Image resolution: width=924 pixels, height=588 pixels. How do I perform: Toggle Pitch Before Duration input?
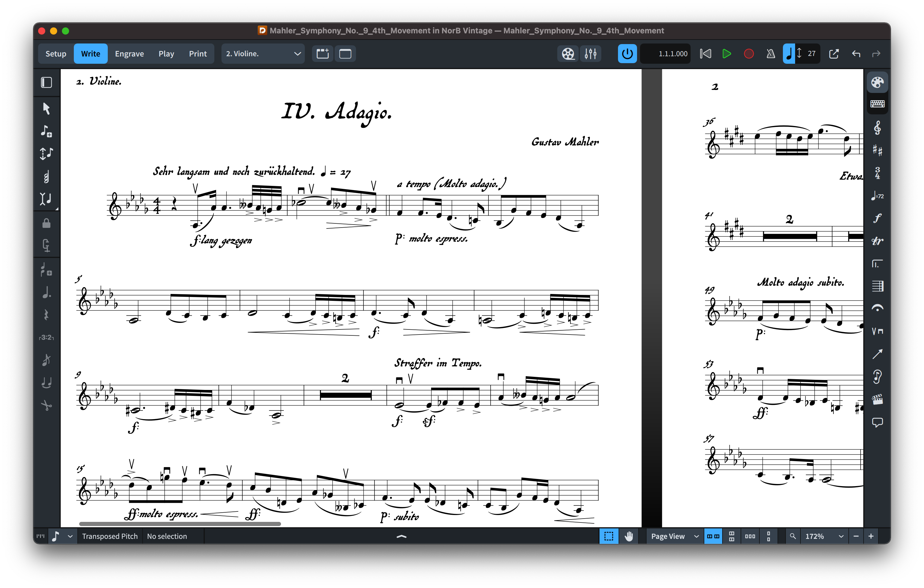point(46,154)
